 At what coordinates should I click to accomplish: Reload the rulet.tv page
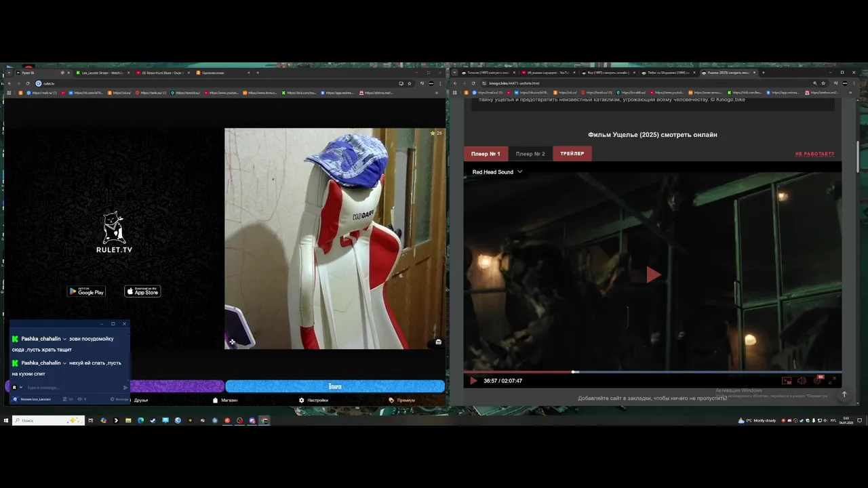[27, 83]
